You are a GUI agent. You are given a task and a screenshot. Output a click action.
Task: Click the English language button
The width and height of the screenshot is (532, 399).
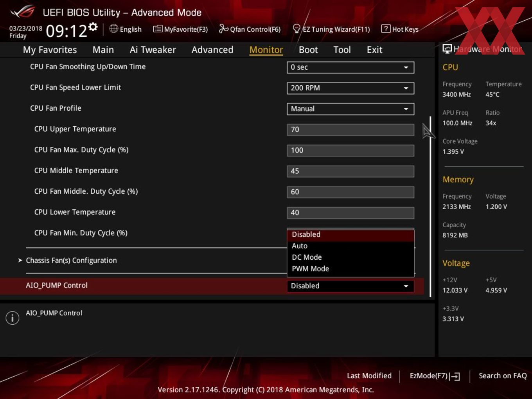pos(126,29)
